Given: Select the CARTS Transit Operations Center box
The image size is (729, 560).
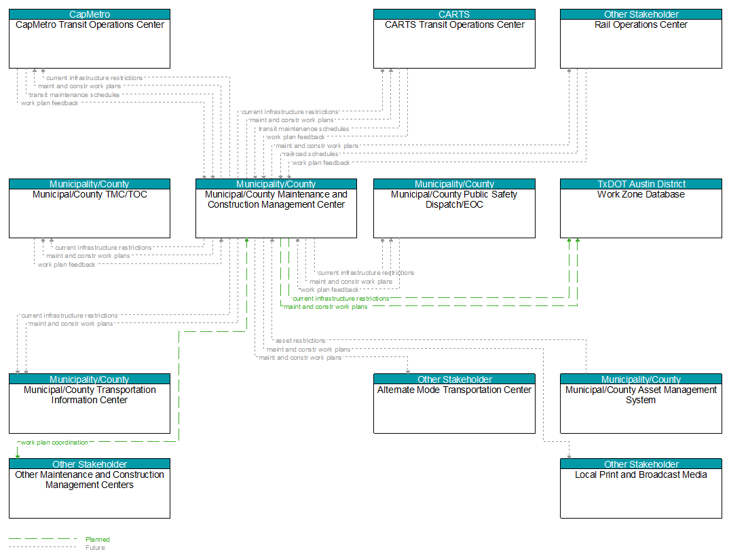Looking at the screenshot, I should (454, 39).
